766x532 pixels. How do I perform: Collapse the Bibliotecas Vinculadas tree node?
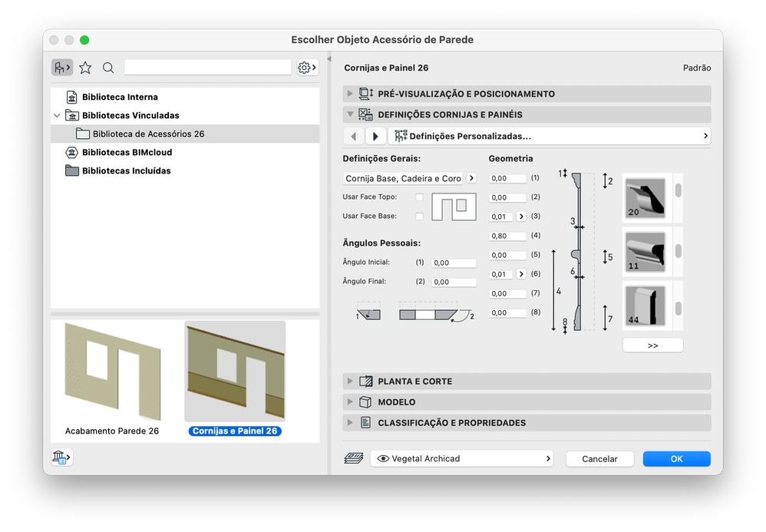tap(57, 116)
